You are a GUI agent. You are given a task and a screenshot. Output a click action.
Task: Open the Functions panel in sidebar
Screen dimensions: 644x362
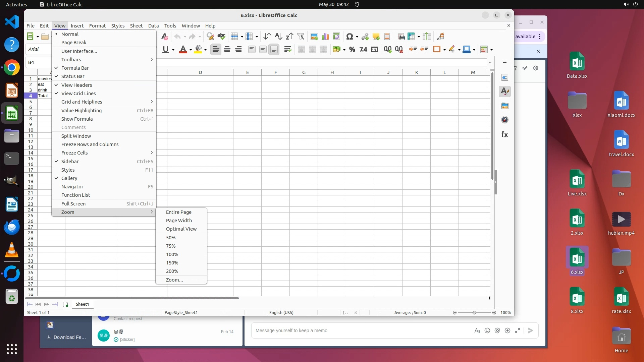pyautogui.click(x=504, y=134)
